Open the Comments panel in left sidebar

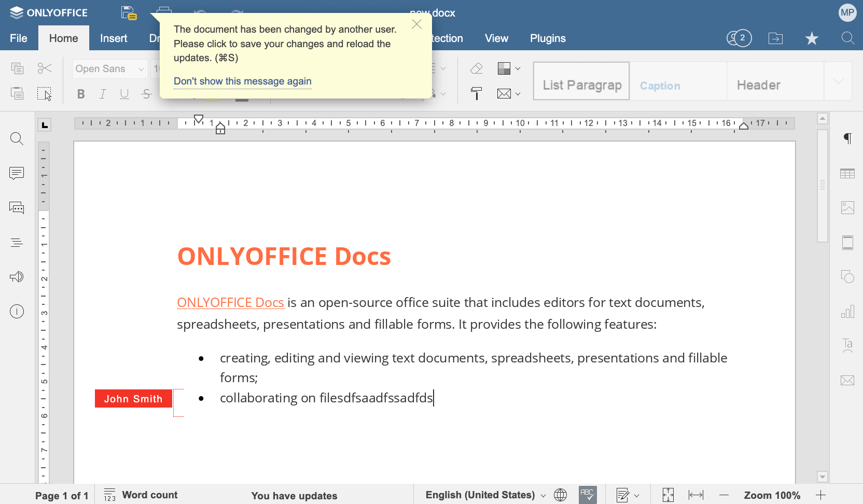pos(17,173)
